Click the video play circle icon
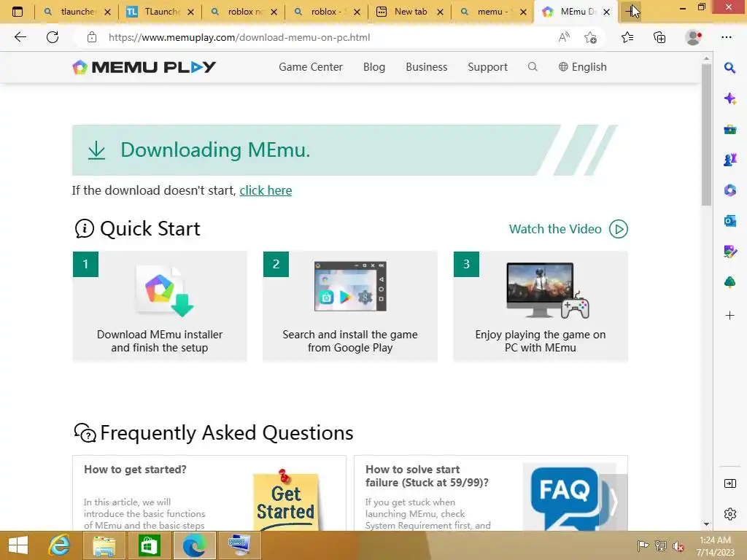 point(619,229)
